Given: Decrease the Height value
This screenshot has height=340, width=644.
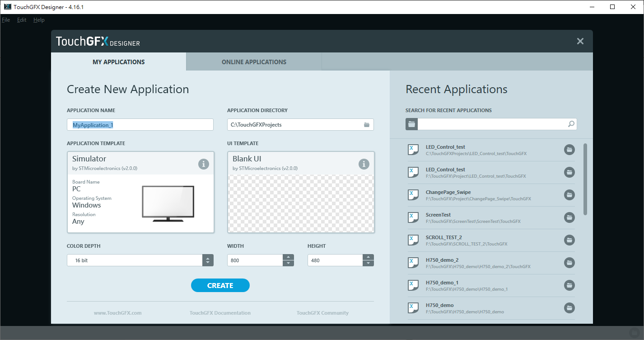Looking at the screenshot, I should 368,263.
